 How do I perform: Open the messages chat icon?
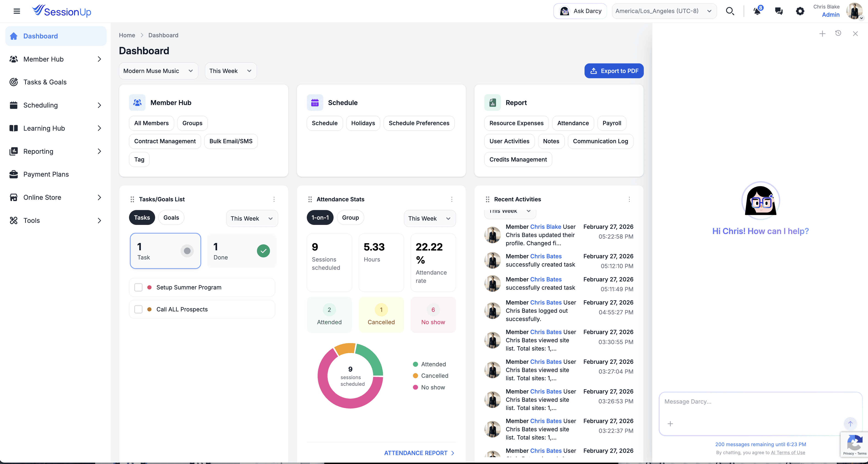click(x=779, y=11)
